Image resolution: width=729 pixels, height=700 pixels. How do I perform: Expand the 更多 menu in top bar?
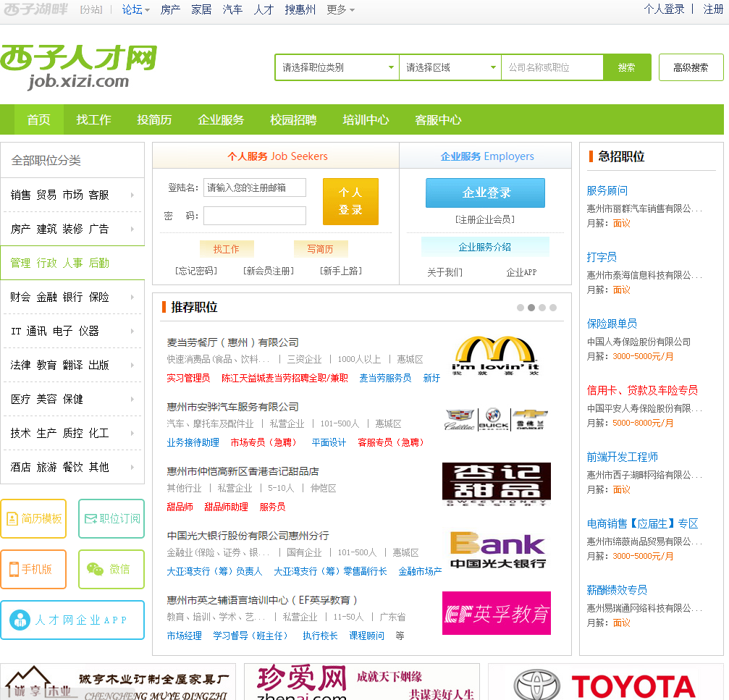click(340, 9)
